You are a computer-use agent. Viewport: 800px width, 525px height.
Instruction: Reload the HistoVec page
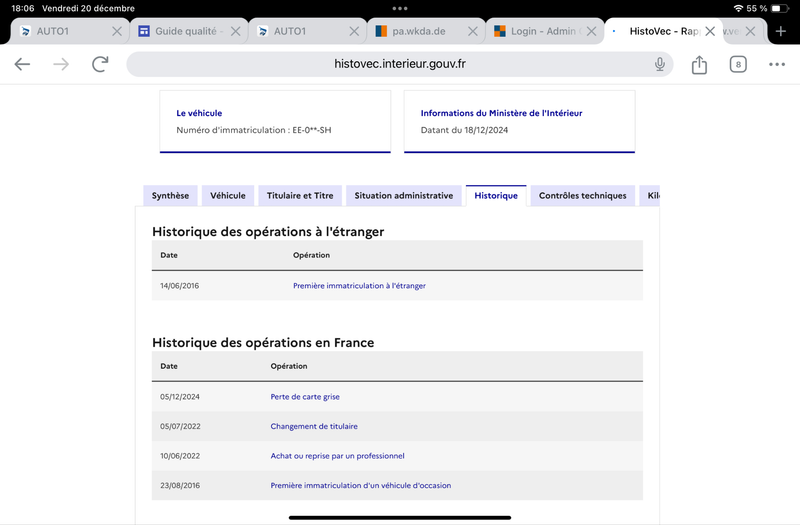coord(100,64)
